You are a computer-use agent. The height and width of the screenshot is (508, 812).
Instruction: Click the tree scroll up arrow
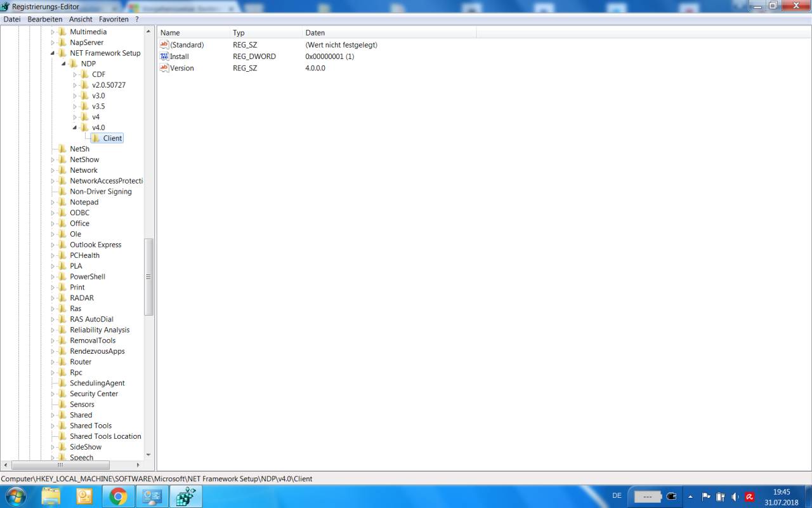pos(149,32)
